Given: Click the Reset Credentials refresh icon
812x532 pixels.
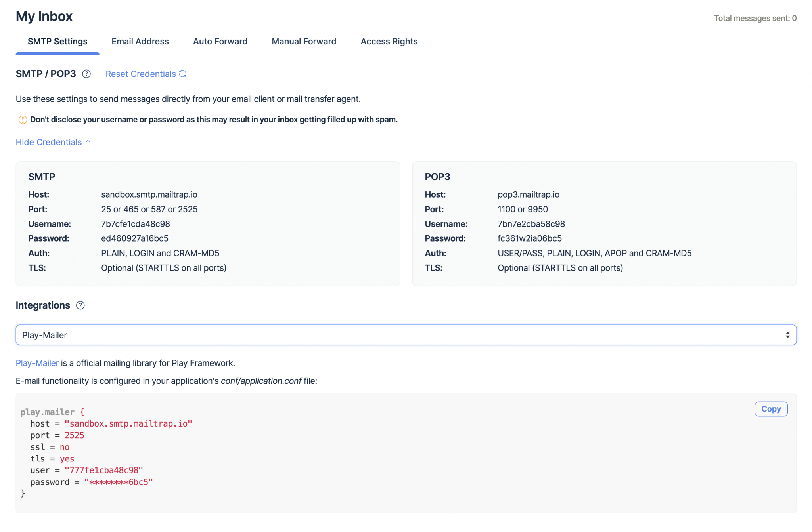Looking at the screenshot, I should click(182, 74).
